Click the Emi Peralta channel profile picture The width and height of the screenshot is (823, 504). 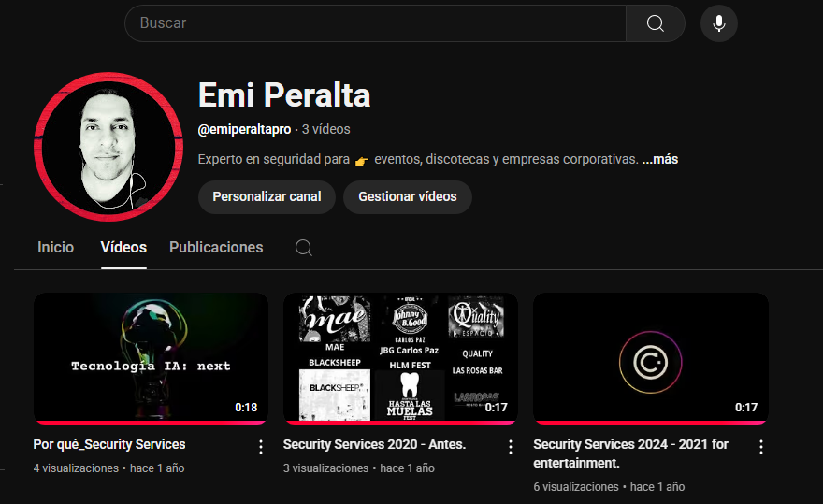point(108,147)
